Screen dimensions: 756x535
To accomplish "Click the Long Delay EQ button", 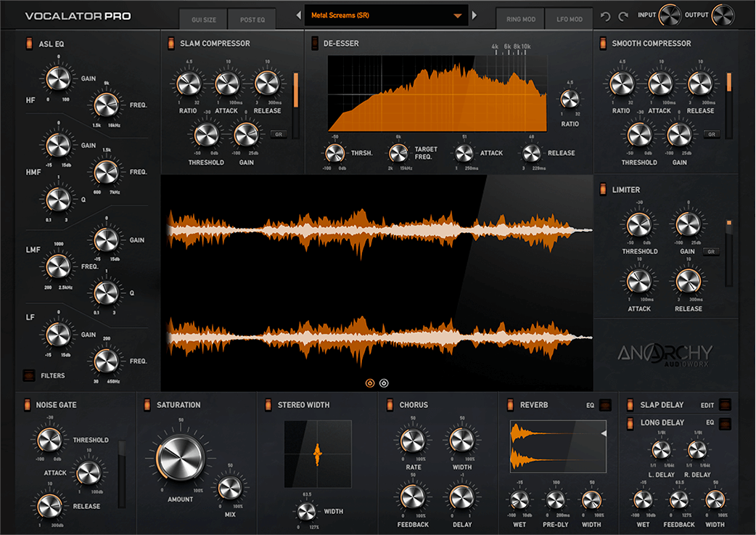I will point(725,423).
